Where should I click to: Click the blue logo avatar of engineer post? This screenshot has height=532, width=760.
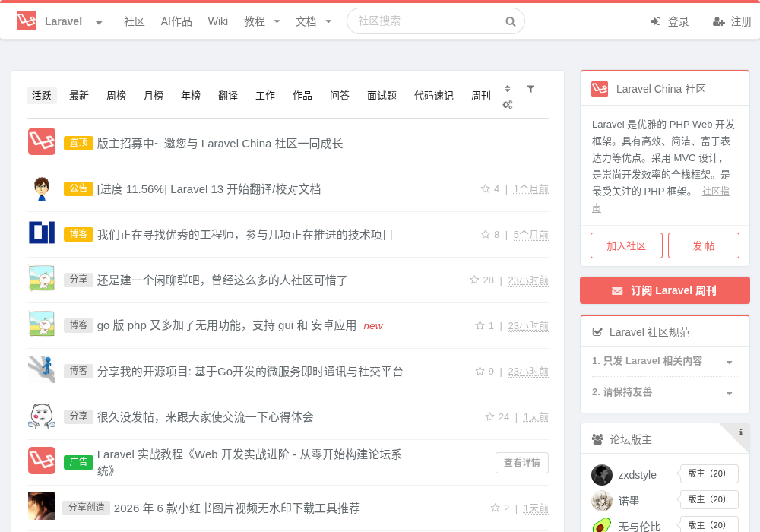(x=42, y=233)
